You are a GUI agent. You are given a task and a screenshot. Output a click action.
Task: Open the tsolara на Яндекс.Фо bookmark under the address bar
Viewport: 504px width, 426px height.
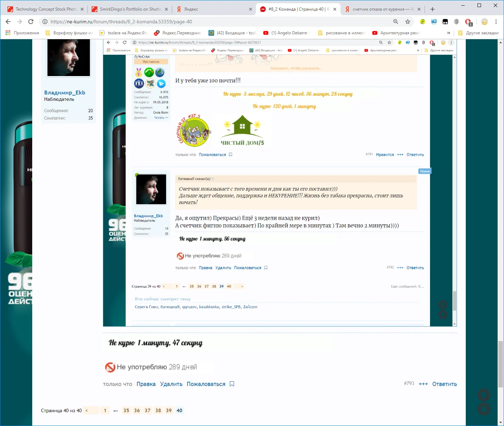tap(123, 33)
